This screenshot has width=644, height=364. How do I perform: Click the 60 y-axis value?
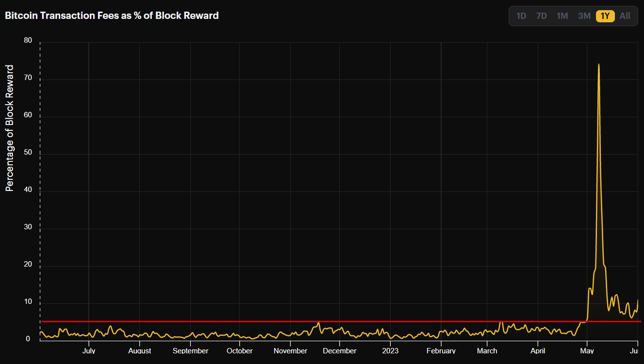coord(28,116)
